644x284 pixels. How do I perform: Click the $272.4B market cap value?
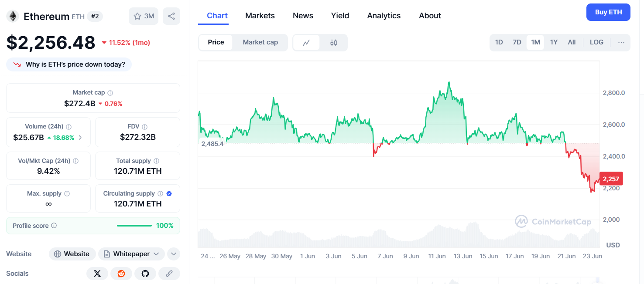pos(79,104)
